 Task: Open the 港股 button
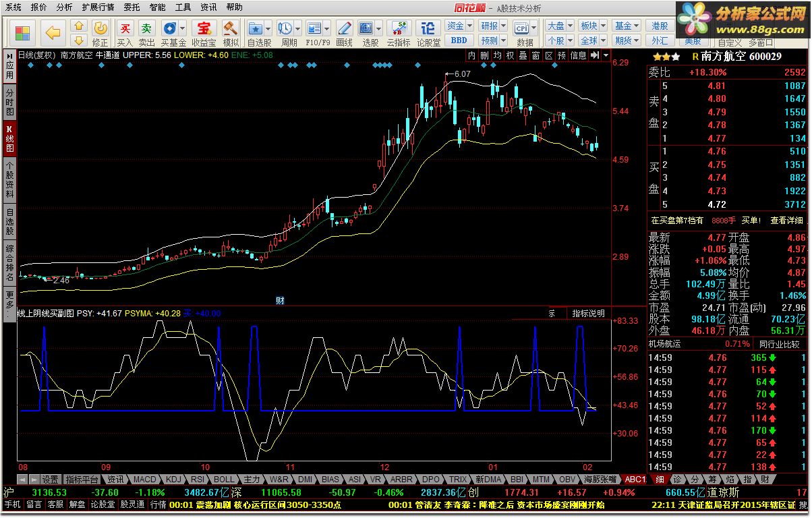point(660,26)
